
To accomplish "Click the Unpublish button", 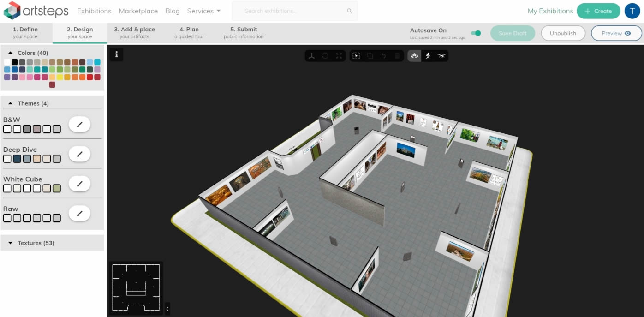I will [x=563, y=33].
